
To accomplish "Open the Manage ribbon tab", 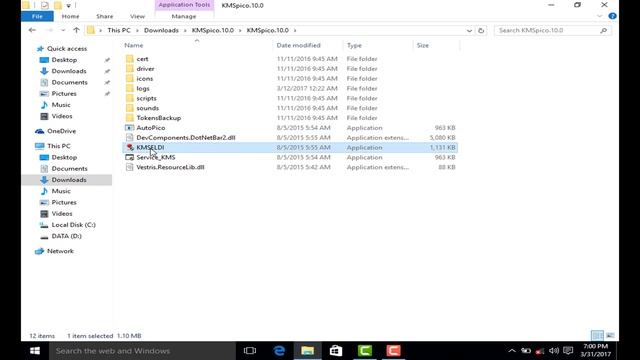I will (184, 16).
